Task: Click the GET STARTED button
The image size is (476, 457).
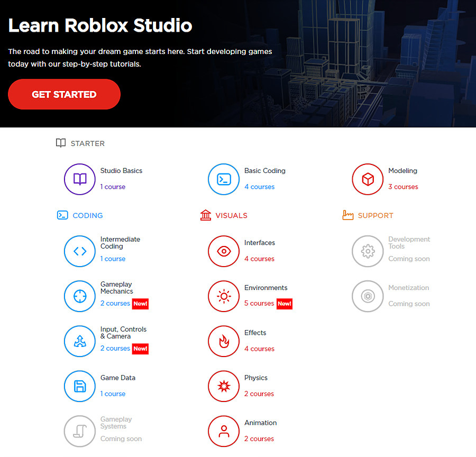Action: pos(64,94)
